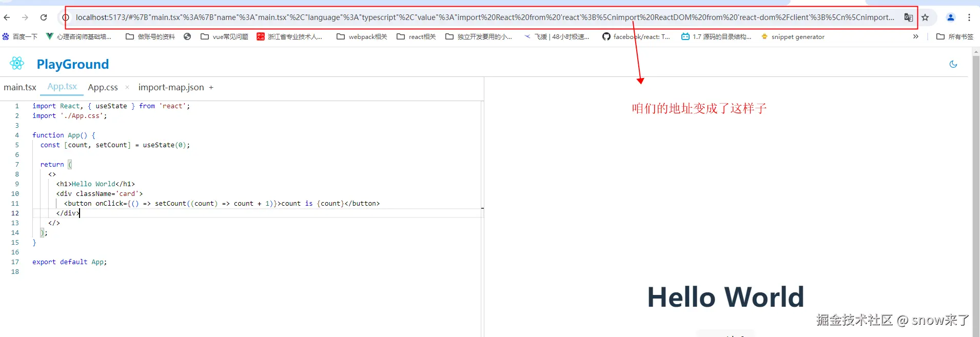This screenshot has height=337, width=980.
Task: Open the 浙江省专业技术人... bookmark
Action: click(289, 36)
